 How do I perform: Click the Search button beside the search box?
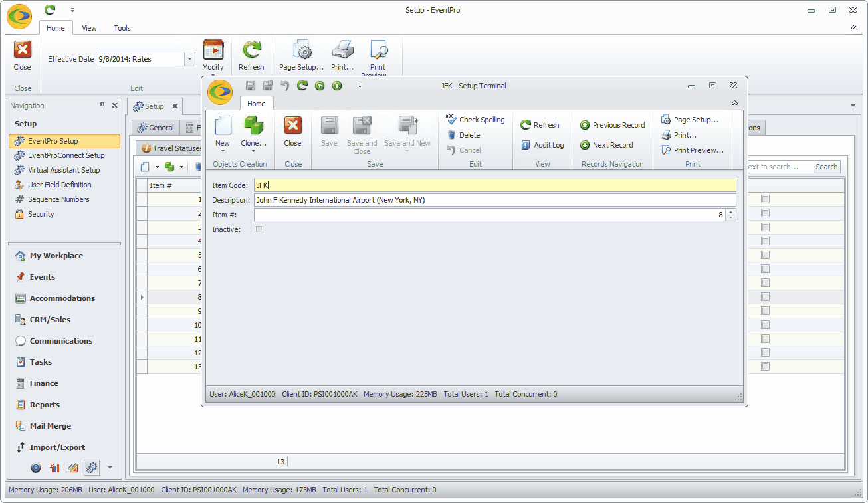(x=827, y=167)
